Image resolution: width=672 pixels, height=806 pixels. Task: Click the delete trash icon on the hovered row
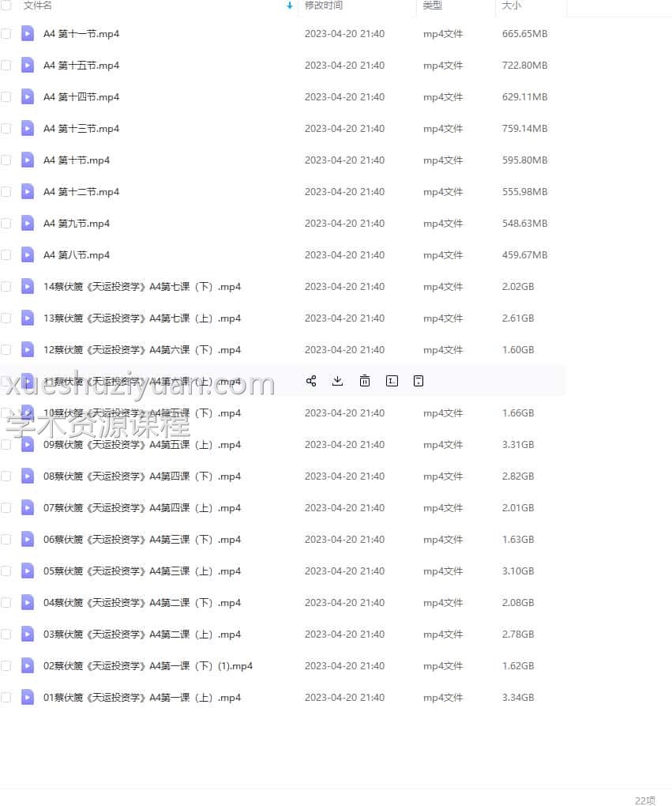click(365, 381)
